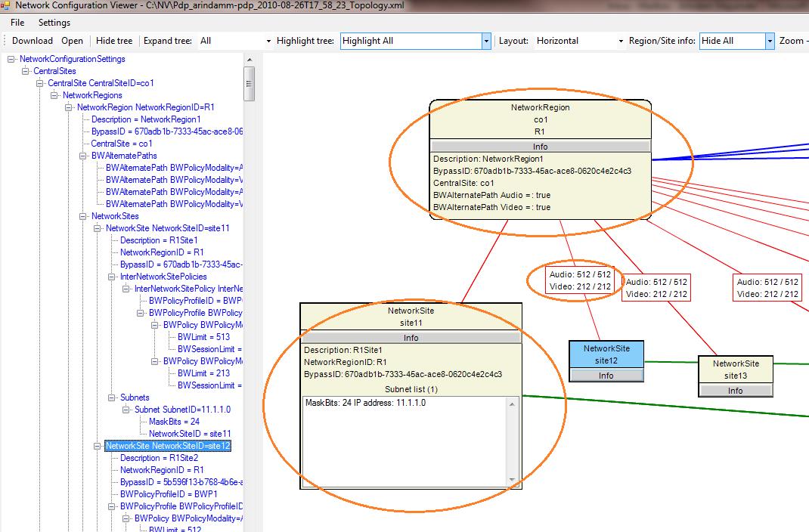
Task: Click Info button on site13 node
Action: coord(735,391)
